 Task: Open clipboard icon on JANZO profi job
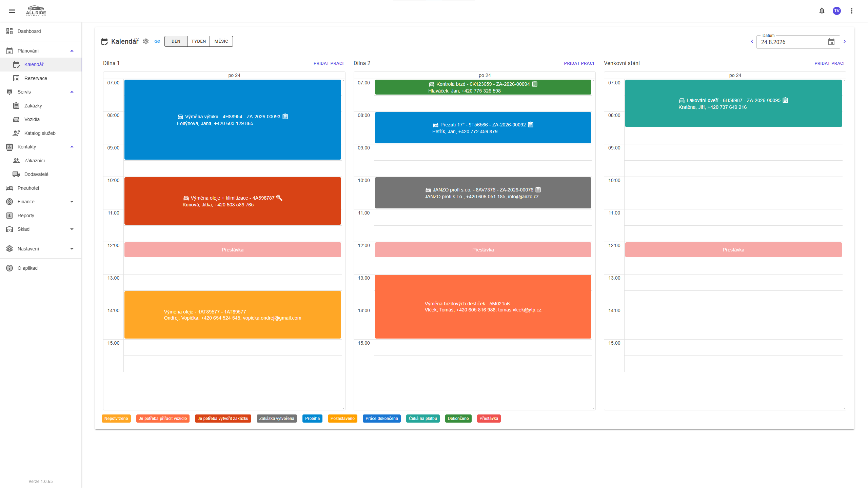[538, 190]
